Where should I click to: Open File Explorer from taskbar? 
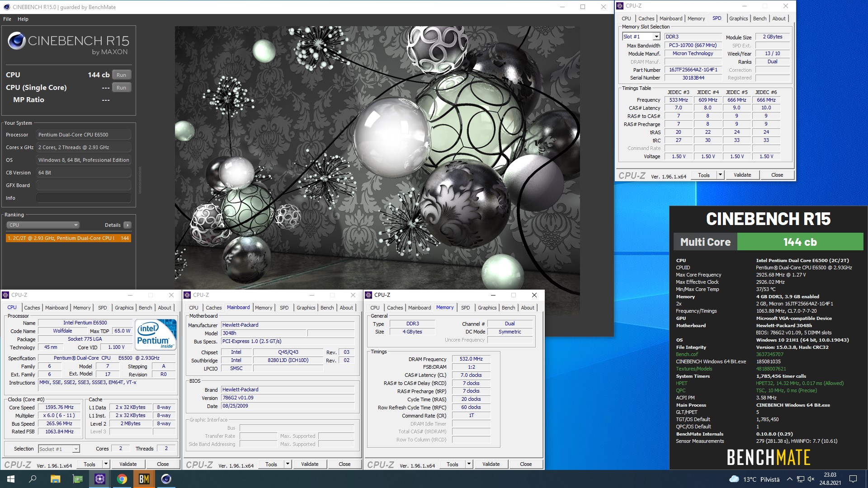pos(55,479)
